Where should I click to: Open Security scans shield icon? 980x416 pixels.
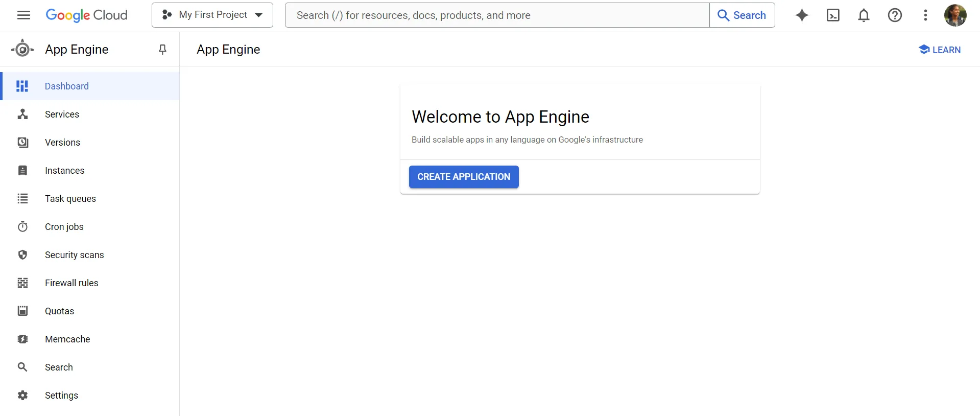tap(23, 255)
